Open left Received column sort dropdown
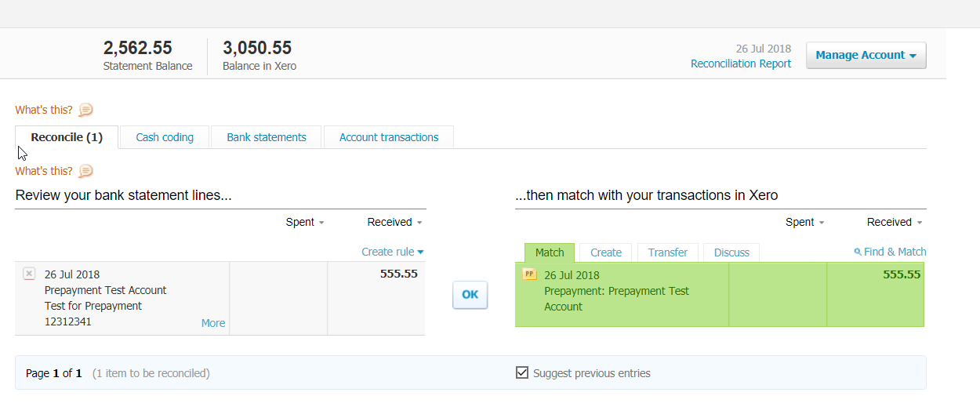Viewport: 980px width, 414px height. (x=395, y=223)
